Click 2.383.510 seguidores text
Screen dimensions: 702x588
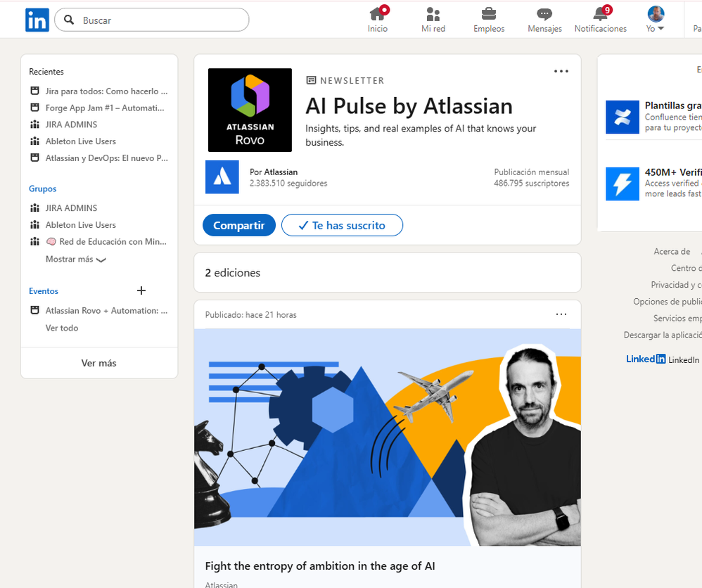(x=288, y=183)
